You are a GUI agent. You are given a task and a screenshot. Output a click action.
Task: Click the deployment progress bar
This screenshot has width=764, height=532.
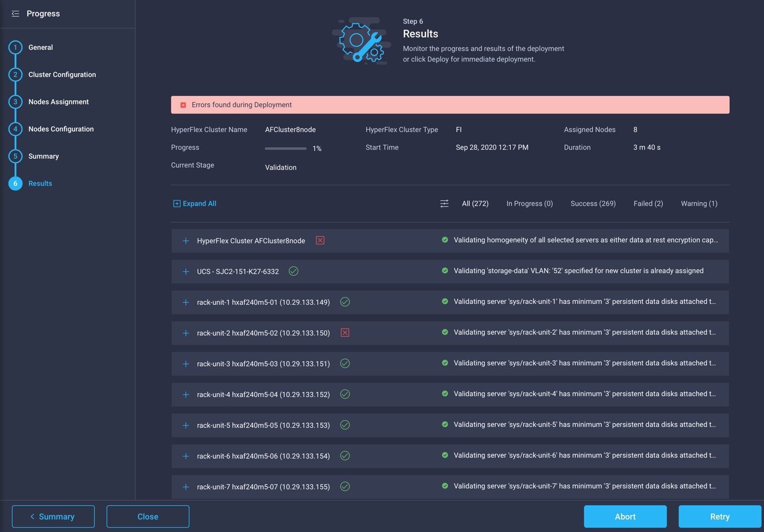285,148
